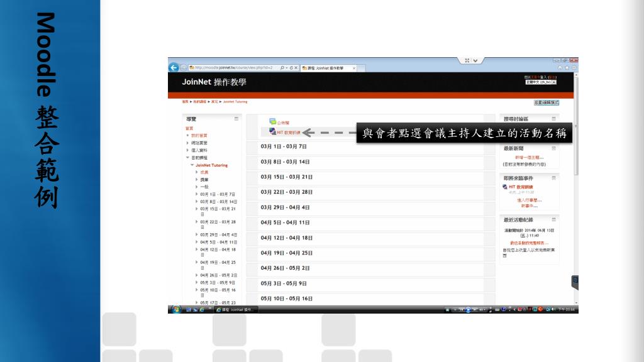Collapse the 導覽 navigation block
This screenshot has height=362, width=644.
click(236, 119)
